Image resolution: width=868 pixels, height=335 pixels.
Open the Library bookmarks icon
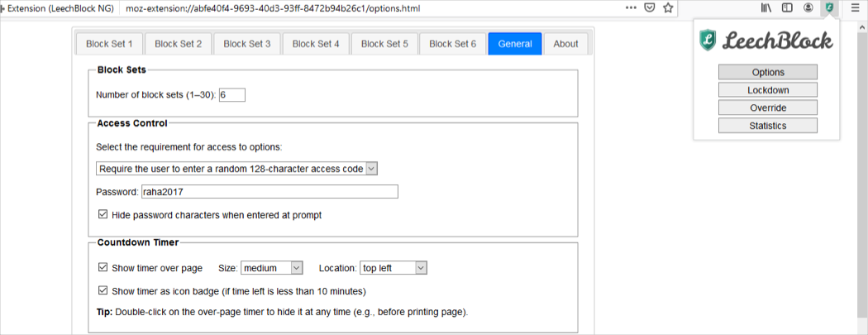pos(766,8)
